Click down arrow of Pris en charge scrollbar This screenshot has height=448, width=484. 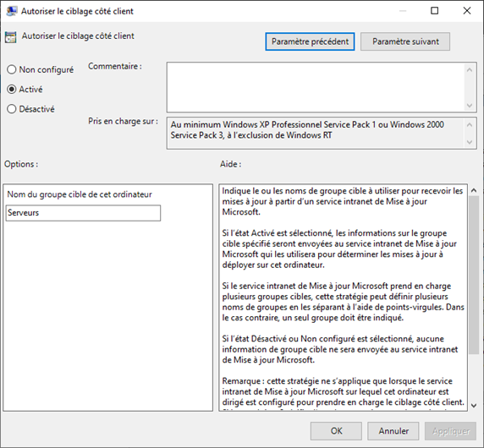[470, 142]
